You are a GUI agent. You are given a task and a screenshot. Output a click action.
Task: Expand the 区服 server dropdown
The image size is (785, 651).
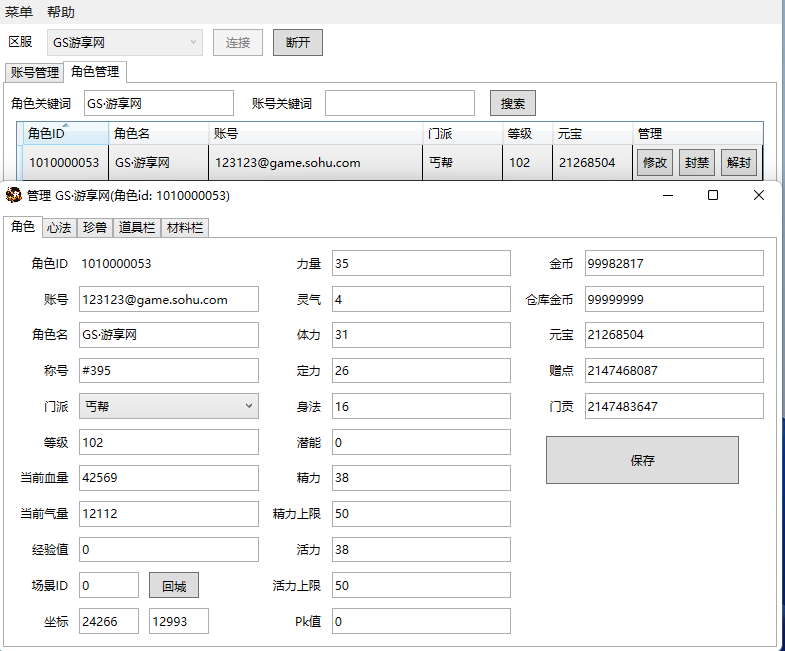pos(193,42)
